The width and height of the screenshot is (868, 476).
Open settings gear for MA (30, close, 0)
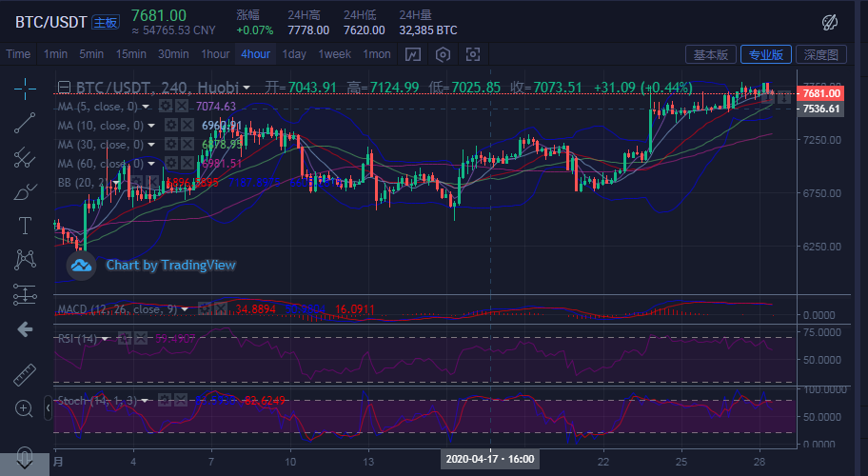[x=171, y=145]
